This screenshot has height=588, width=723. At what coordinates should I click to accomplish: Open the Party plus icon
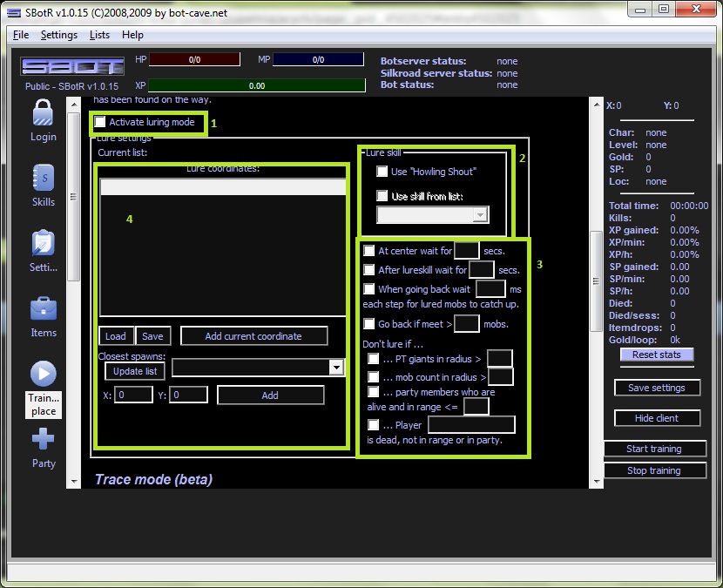click(44, 439)
